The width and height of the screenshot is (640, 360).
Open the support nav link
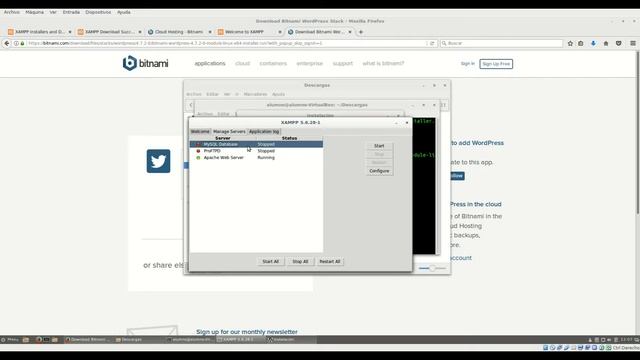(342, 64)
